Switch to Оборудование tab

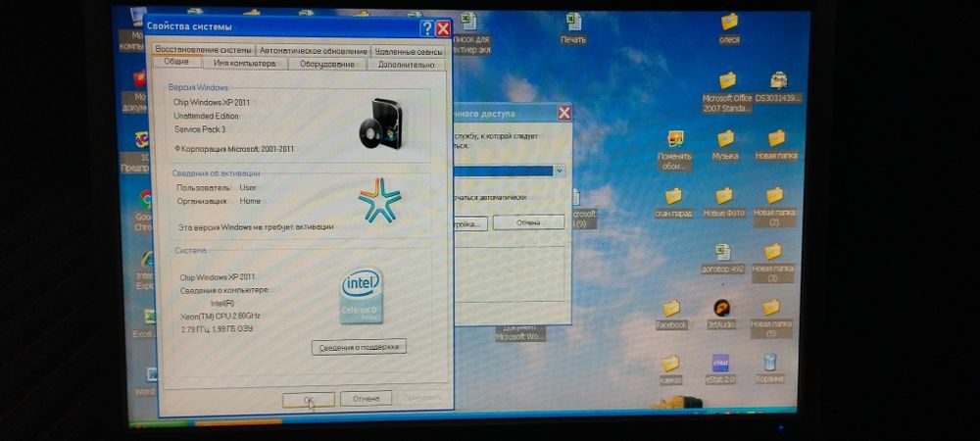coord(326,64)
